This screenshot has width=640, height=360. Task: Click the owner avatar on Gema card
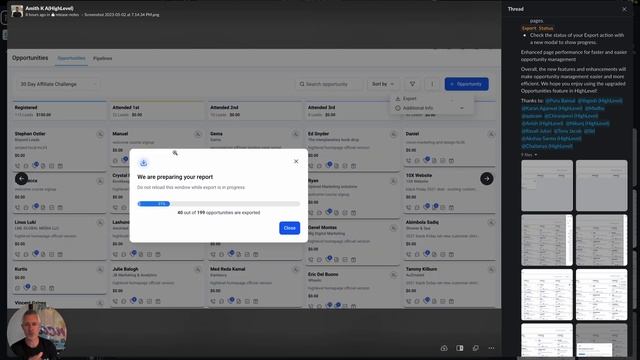[x=296, y=134]
